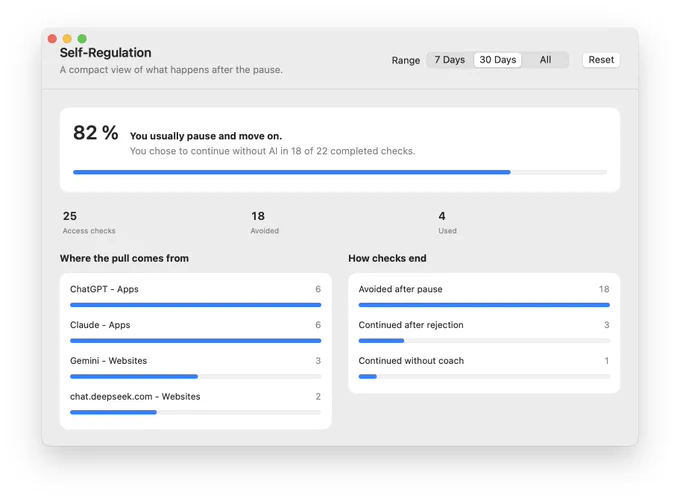Select the 7 Days range segment
The height and width of the screenshot is (501, 680).
(x=450, y=60)
